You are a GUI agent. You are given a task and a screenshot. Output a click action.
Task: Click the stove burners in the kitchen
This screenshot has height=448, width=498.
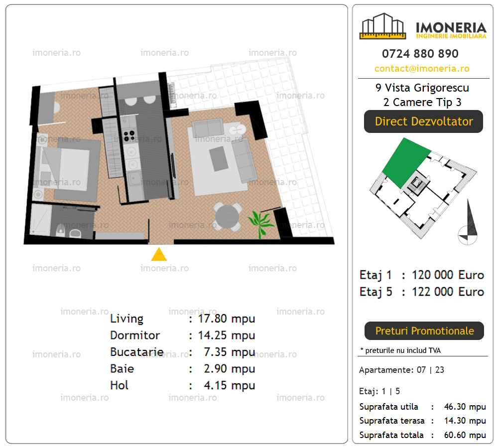click(x=129, y=136)
